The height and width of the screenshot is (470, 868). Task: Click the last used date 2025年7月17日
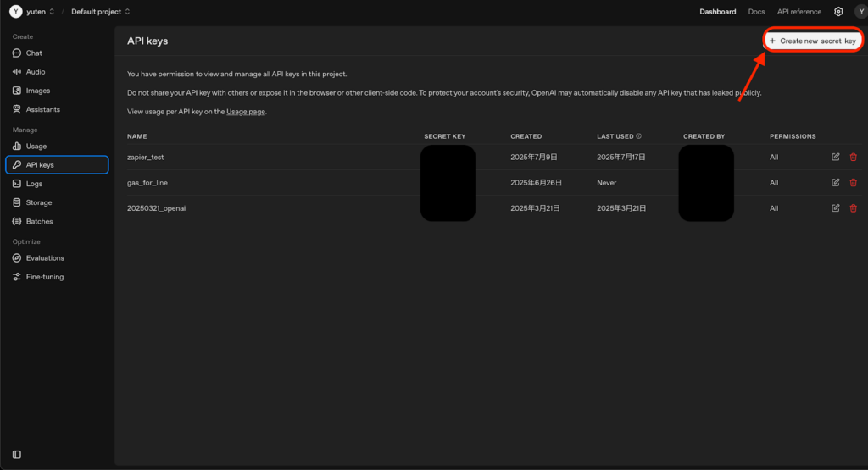coord(621,157)
